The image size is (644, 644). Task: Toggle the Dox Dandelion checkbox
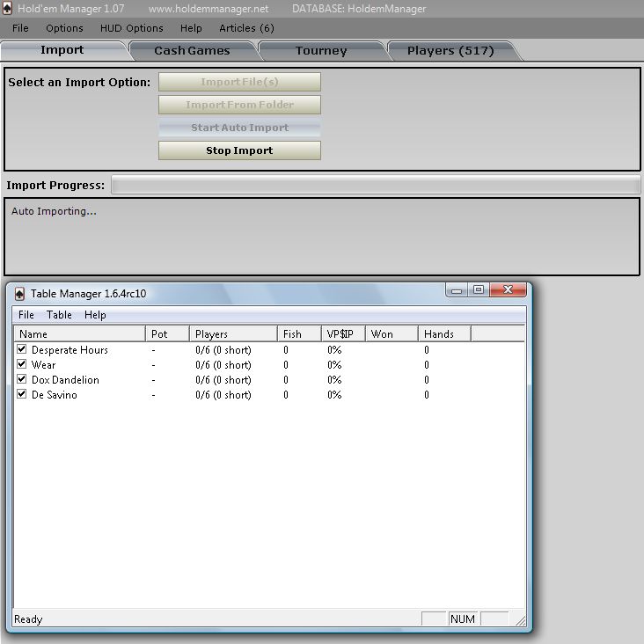tap(22, 379)
